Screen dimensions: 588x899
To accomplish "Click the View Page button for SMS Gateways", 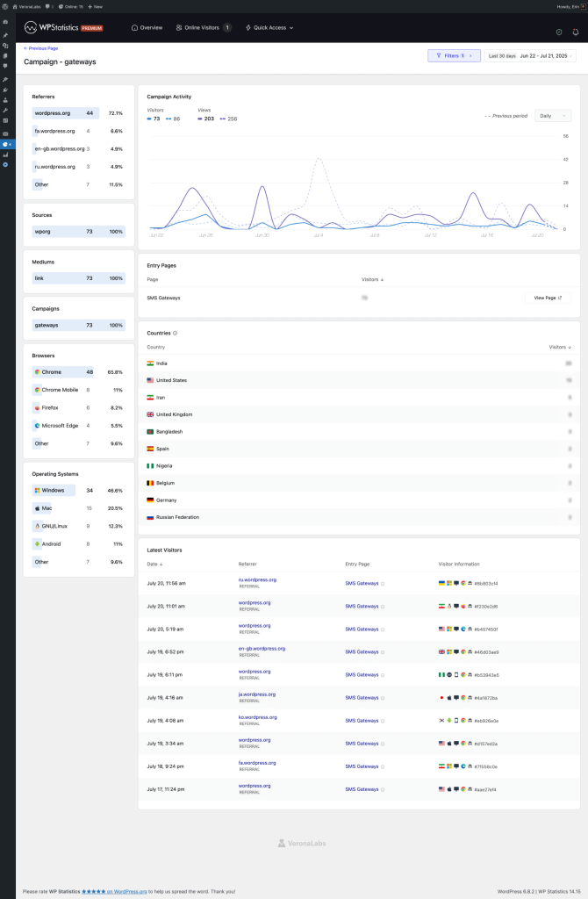I will (548, 298).
